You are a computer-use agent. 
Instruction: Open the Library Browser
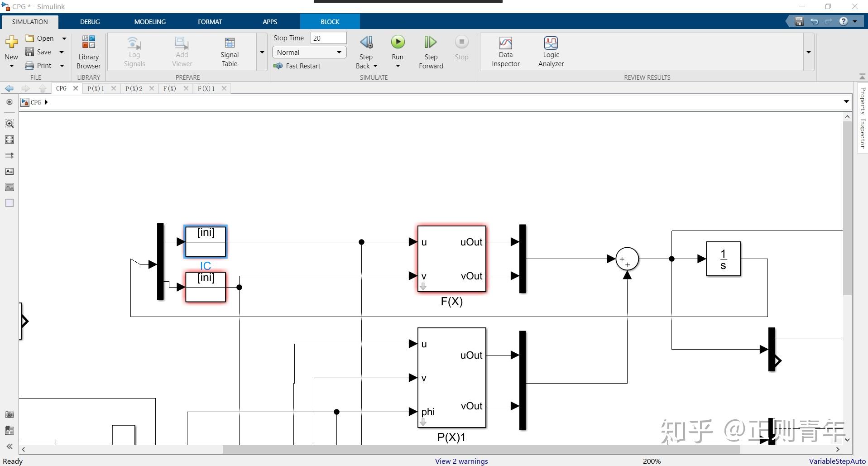tap(88, 52)
